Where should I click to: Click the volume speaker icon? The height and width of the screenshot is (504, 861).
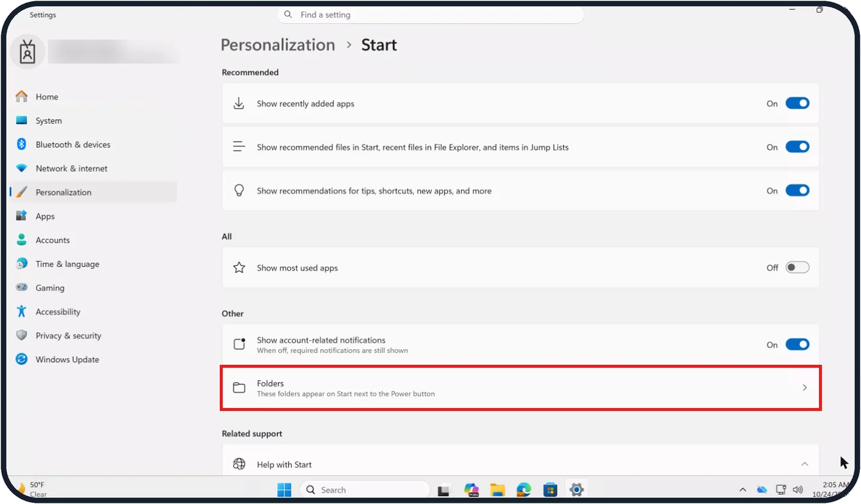click(x=798, y=490)
